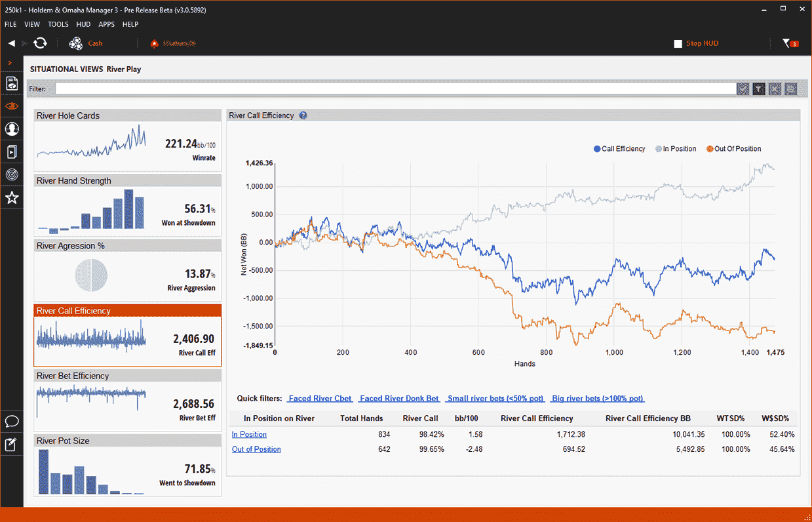Click in the Filter text field
The image size is (812, 522).
395,89
